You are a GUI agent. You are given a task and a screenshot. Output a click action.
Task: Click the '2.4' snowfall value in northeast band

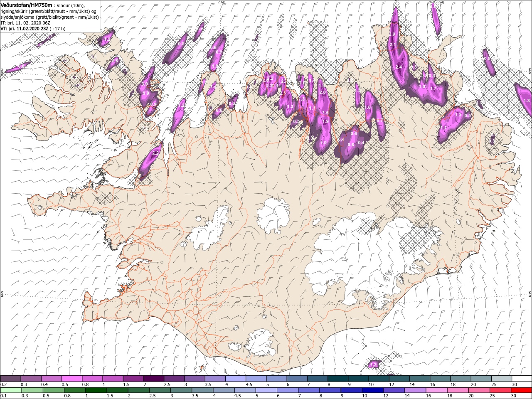coord(399,67)
